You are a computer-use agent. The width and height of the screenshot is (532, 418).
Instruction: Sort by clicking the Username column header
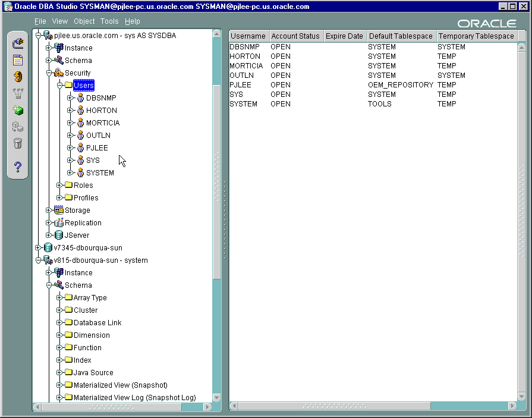click(x=248, y=36)
